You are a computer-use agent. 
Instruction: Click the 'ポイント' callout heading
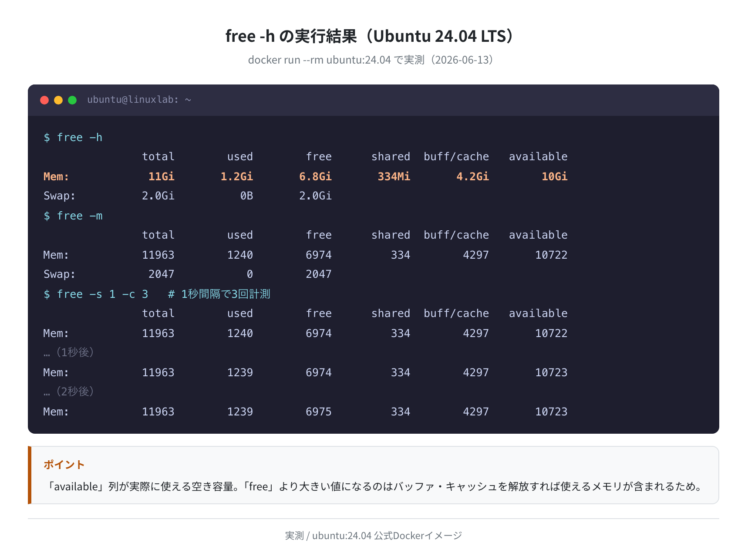64,465
